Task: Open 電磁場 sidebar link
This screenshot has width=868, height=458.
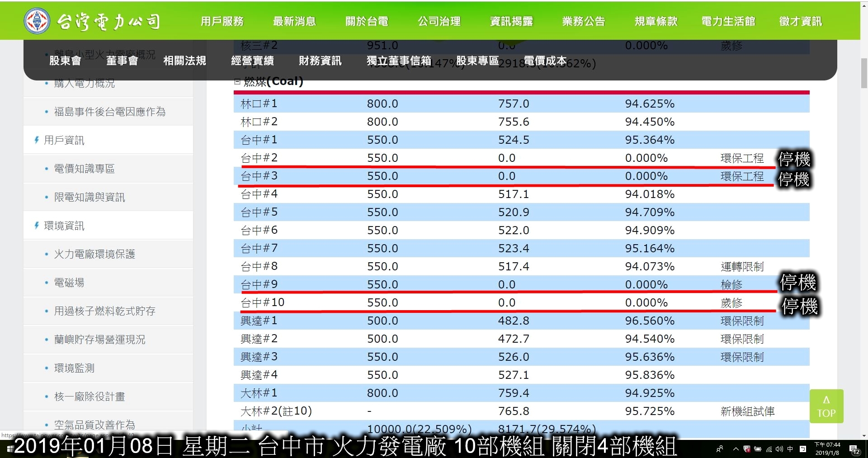Action: click(69, 283)
